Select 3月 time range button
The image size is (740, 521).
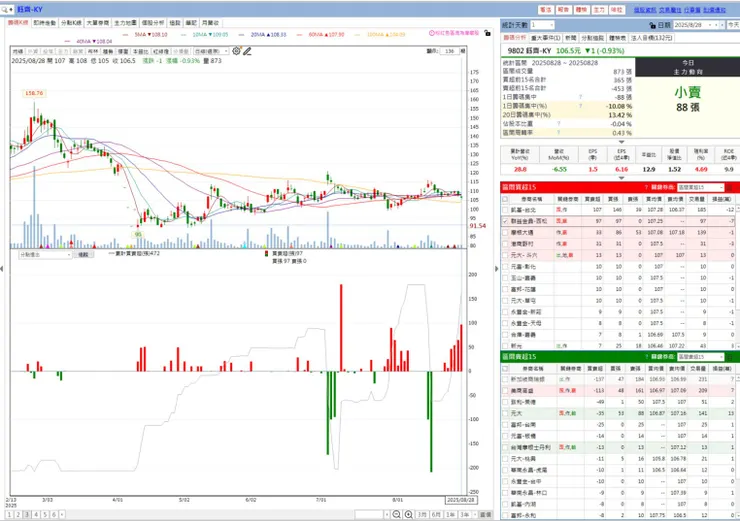pyautogui.click(x=422, y=514)
